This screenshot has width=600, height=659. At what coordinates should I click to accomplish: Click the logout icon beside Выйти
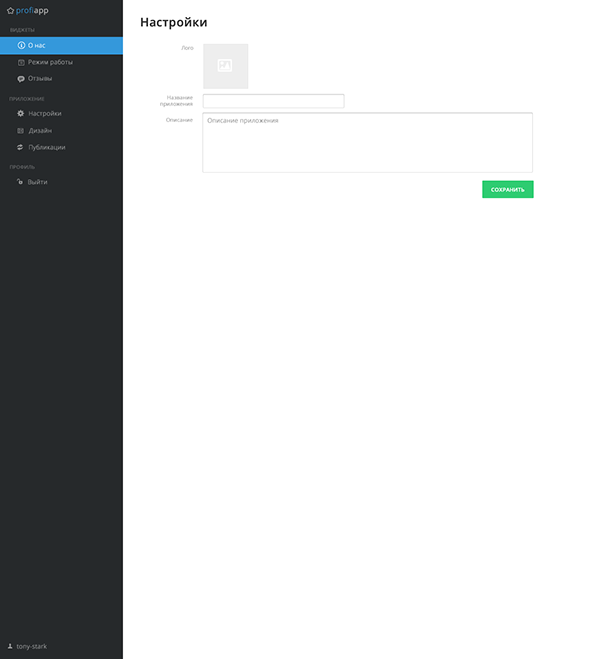20,182
